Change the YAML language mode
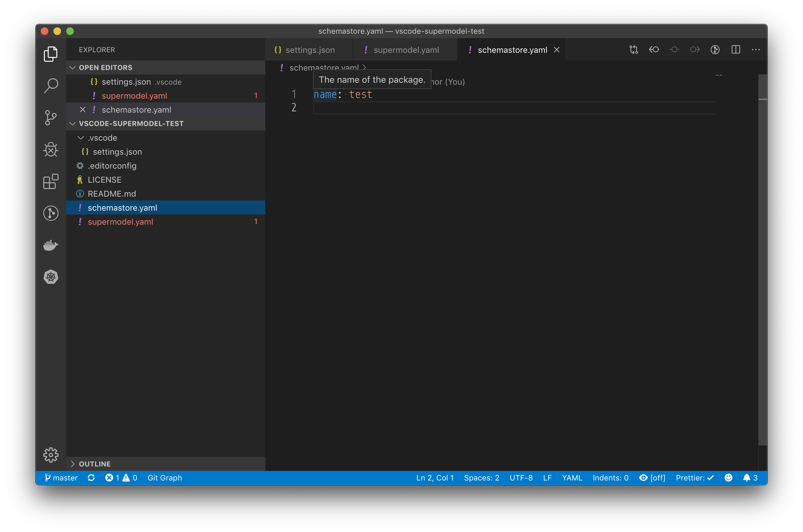 (x=572, y=478)
